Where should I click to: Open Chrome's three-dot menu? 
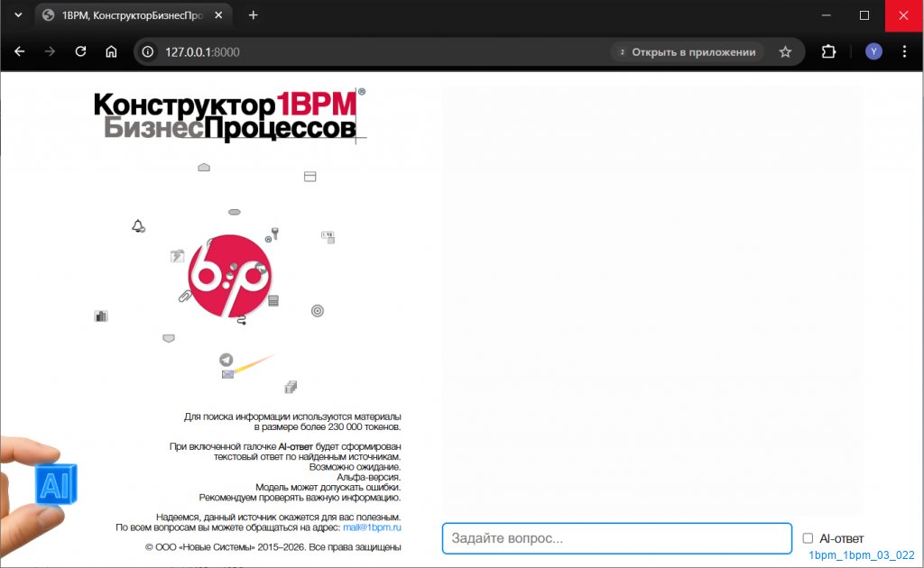coord(904,51)
